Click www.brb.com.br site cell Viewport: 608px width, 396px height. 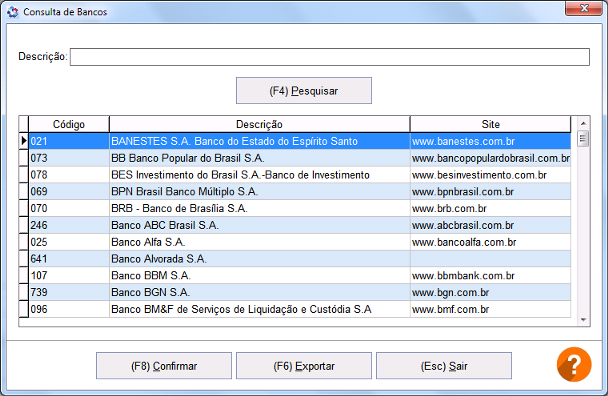tap(491, 208)
